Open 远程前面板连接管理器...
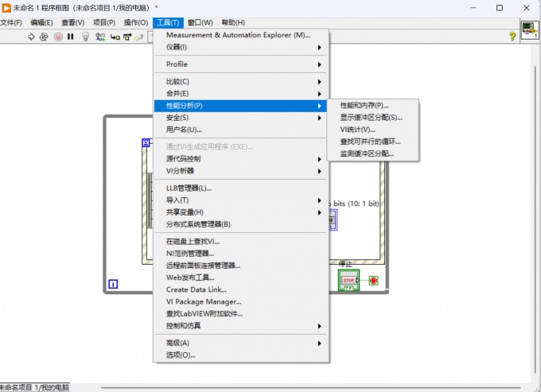 point(241,266)
